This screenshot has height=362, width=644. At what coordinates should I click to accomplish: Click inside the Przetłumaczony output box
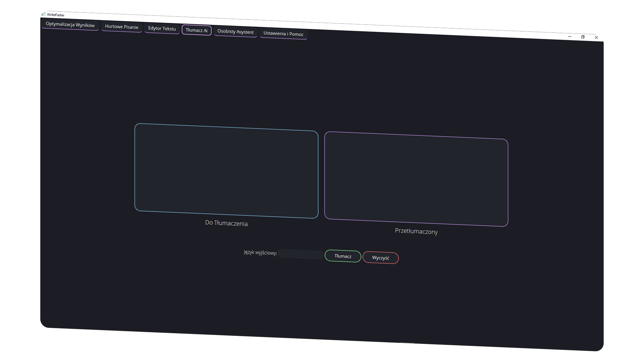(x=416, y=179)
